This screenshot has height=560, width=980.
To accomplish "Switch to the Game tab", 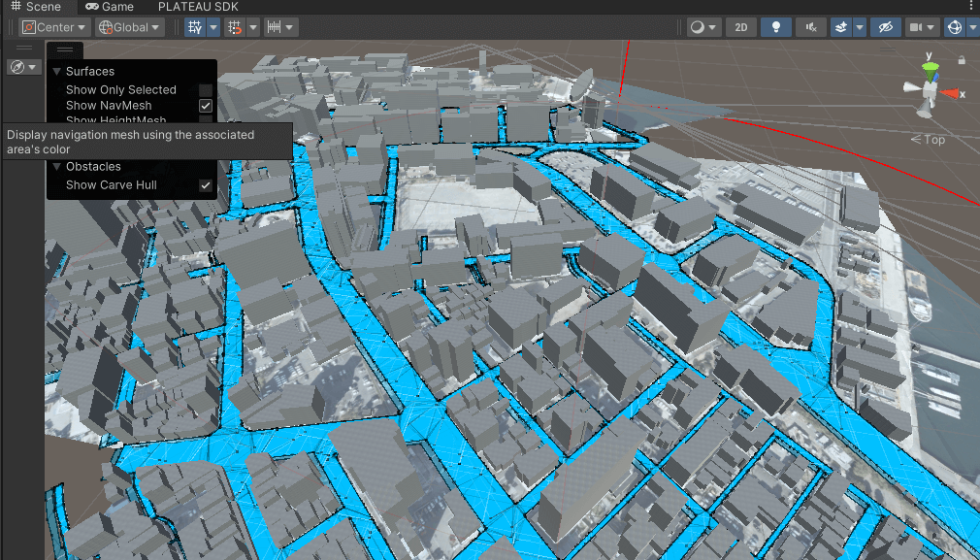I will point(110,7).
